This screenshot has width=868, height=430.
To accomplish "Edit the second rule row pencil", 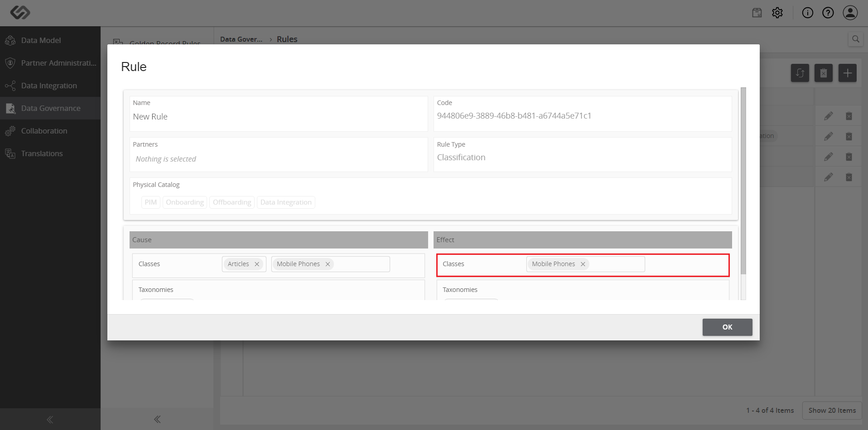I will [829, 136].
